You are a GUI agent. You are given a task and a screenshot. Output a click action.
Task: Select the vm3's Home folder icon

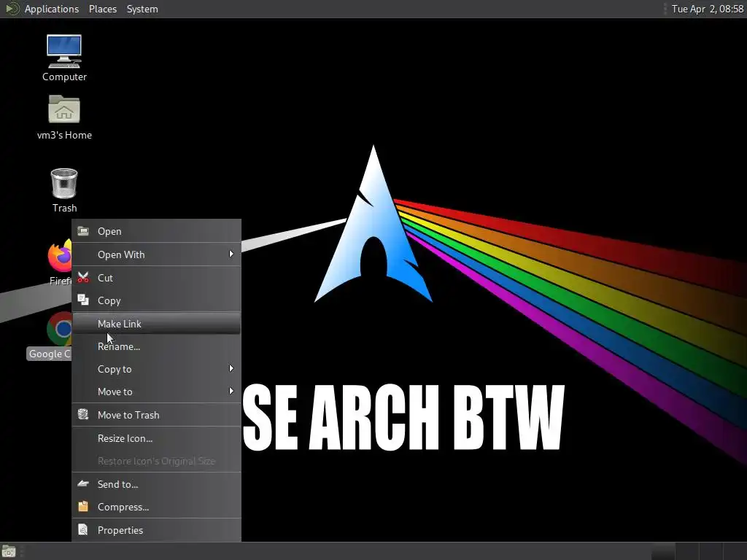coord(64,109)
